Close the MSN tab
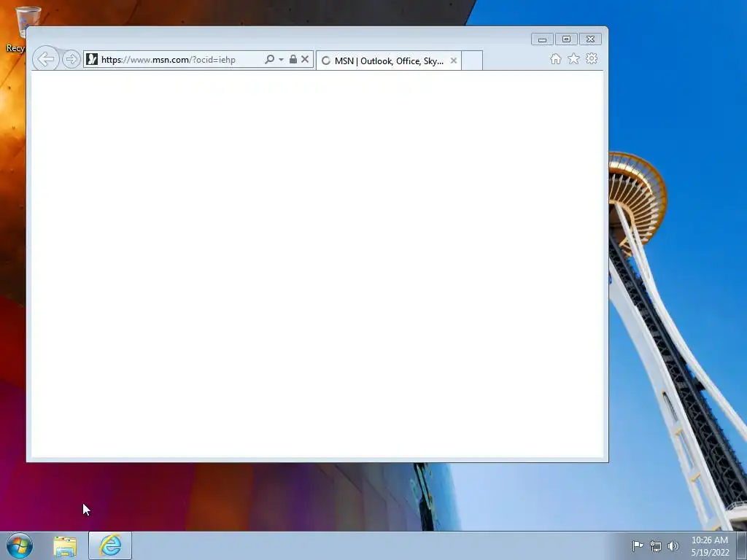The width and height of the screenshot is (747, 560). [x=454, y=61]
